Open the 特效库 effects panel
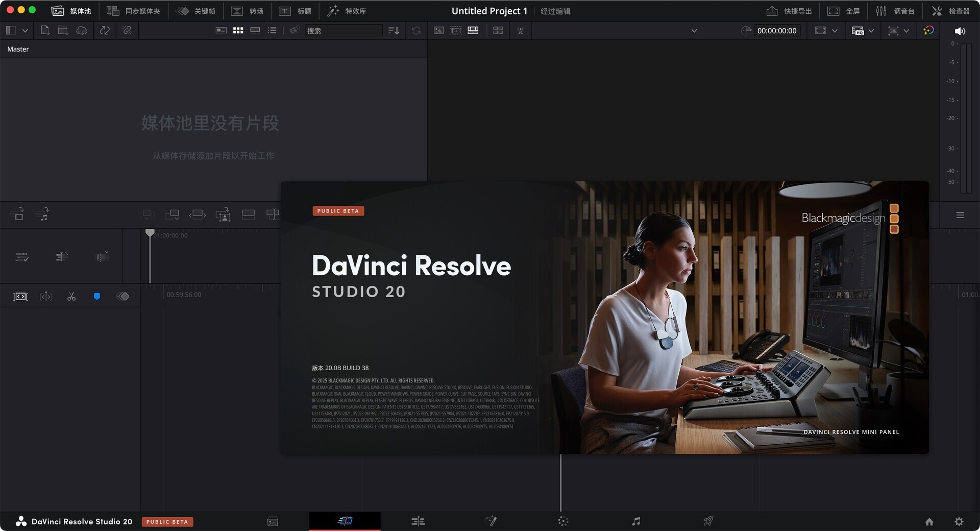The width and height of the screenshot is (980, 531). click(347, 11)
